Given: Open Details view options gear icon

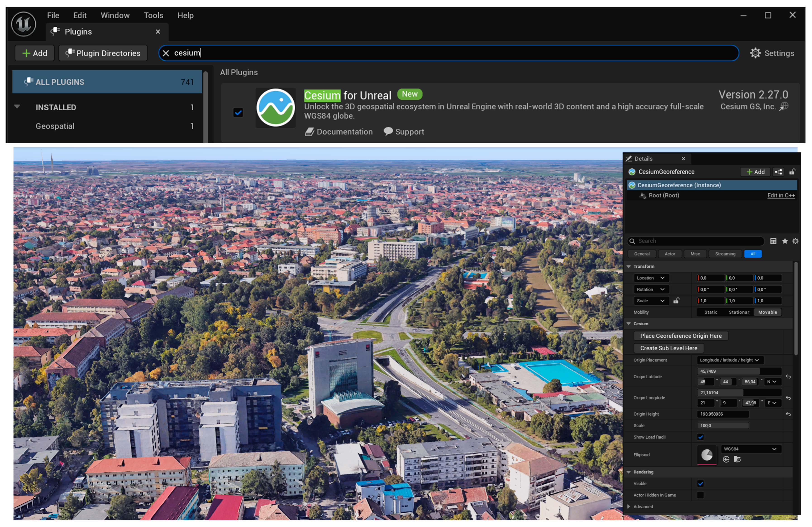Looking at the screenshot, I should click(795, 241).
